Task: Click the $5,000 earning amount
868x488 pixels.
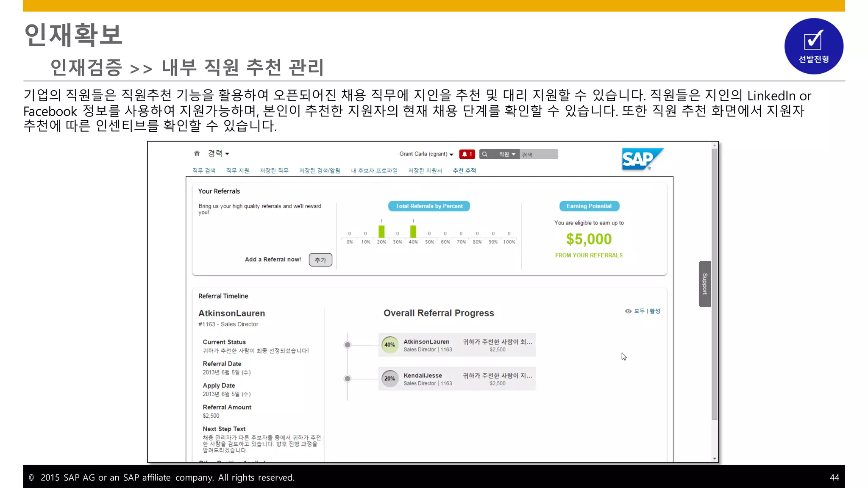Action: (x=589, y=239)
